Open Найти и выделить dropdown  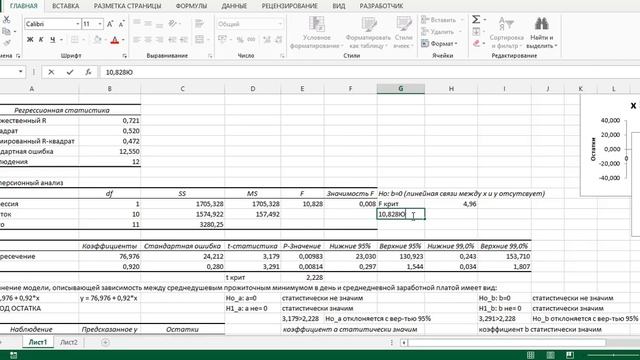(542, 33)
